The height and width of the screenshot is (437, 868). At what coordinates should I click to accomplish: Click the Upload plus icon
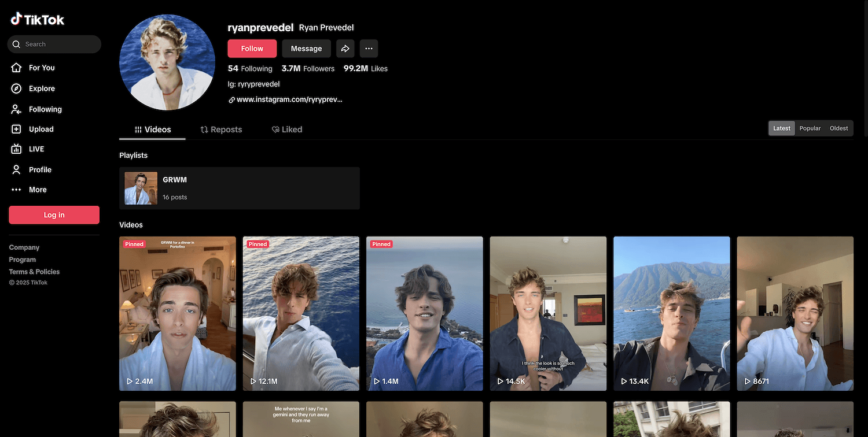coord(16,129)
